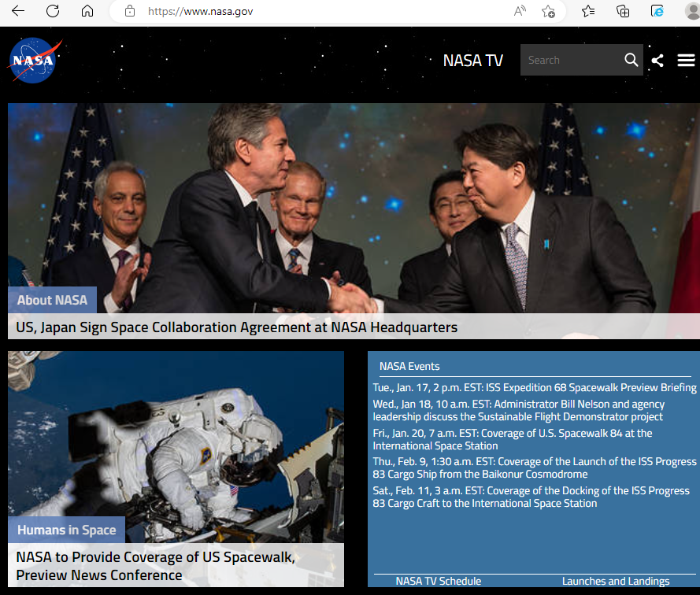Viewport: 700px width, 595px height.
Task: Open the U.S. Spacewalk 84 coverage event
Action: click(x=513, y=439)
